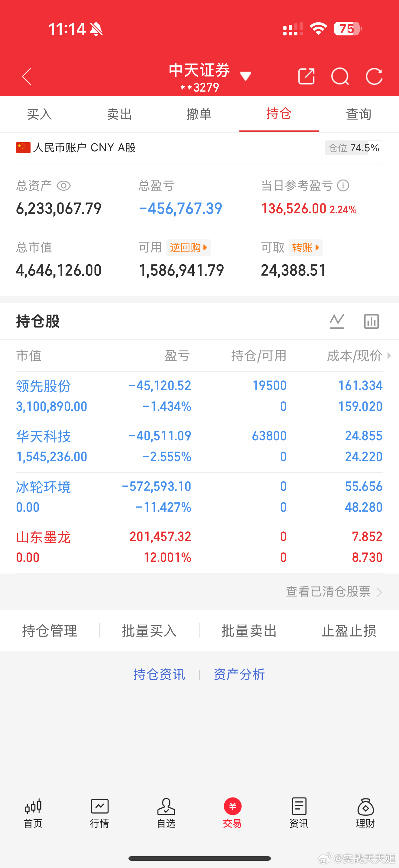Tap the refresh icon in header

click(374, 77)
